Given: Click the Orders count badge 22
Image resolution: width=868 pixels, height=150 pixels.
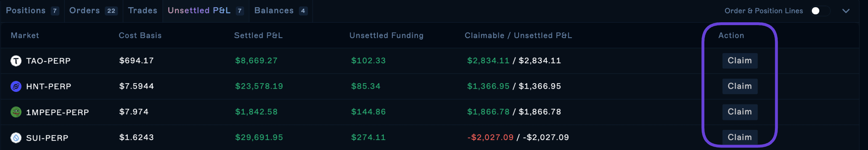Looking at the screenshot, I should pos(111,11).
